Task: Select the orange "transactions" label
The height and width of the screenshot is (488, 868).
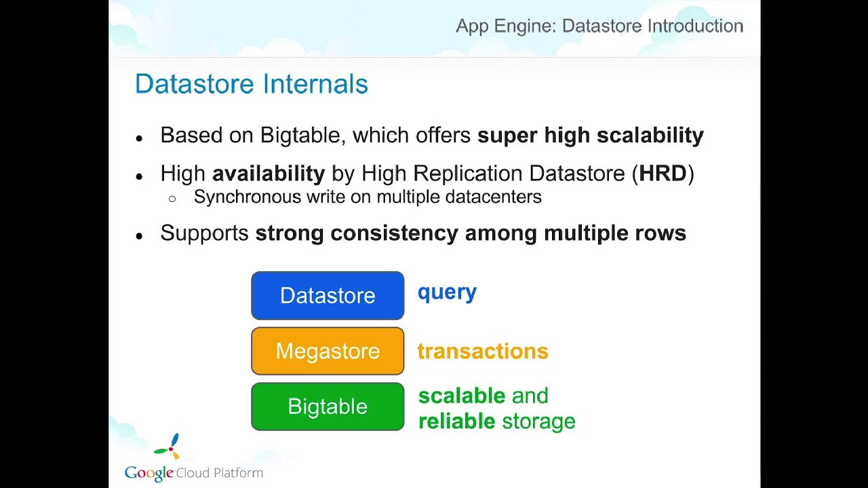Action: click(x=483, y=351)
